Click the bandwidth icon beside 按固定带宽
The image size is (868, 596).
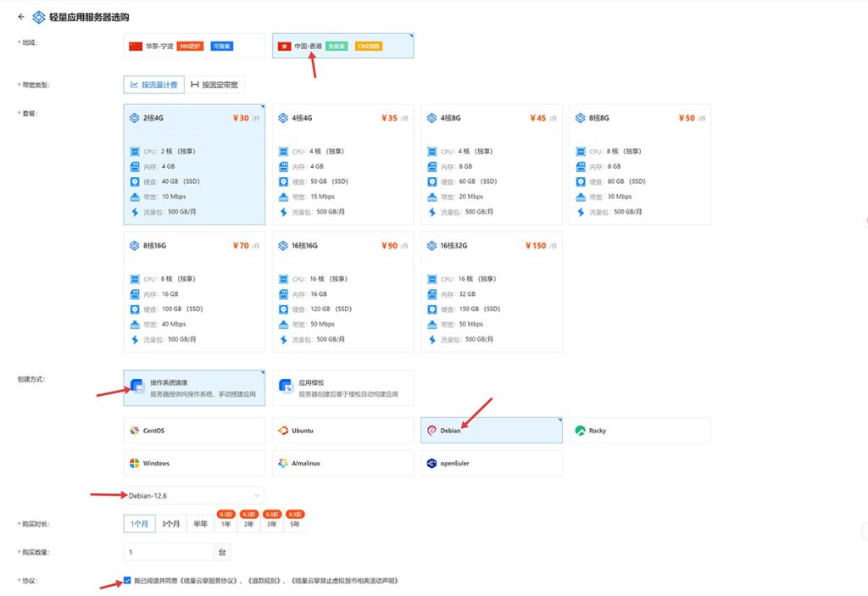(194, 85)
